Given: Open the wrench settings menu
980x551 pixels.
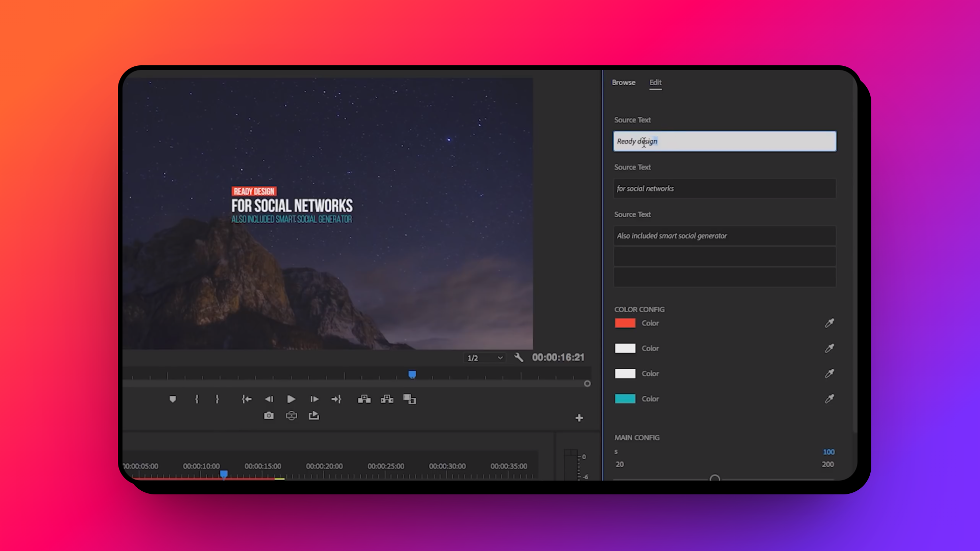Looking at the screenshot, I should click(x=519, y=358).
